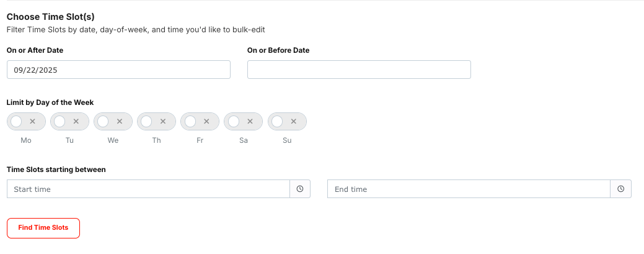Screen dimensions: 644x254
Task: Click the 'Choose Time Slot(s)' heading
Action: tap(51, 17)
